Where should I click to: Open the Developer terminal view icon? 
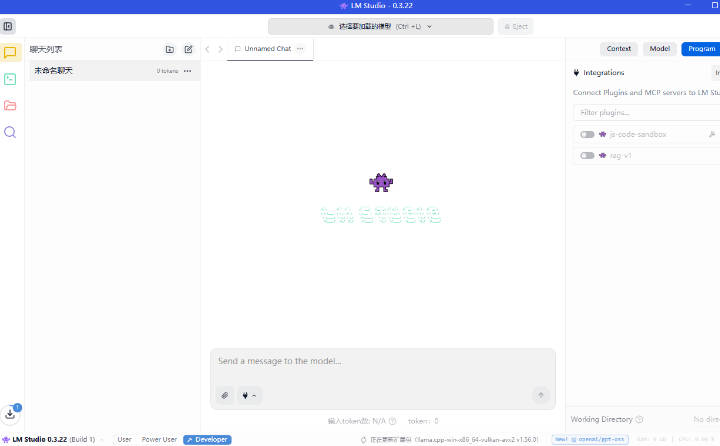point(10,79)
